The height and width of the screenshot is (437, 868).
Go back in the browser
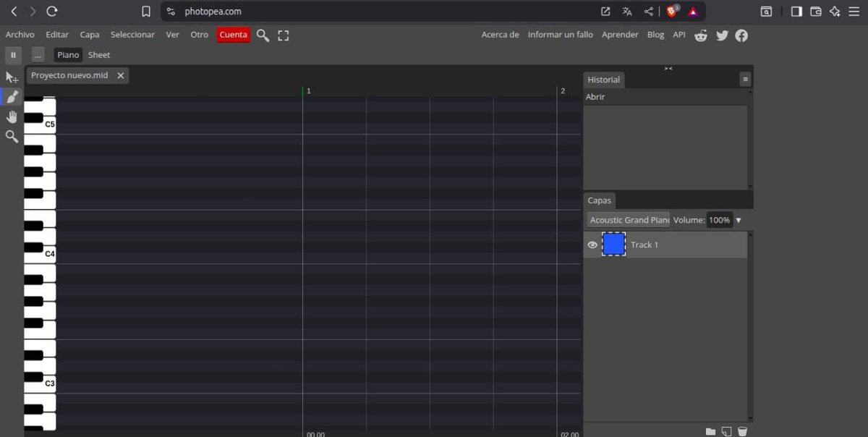tap(14, 12)
